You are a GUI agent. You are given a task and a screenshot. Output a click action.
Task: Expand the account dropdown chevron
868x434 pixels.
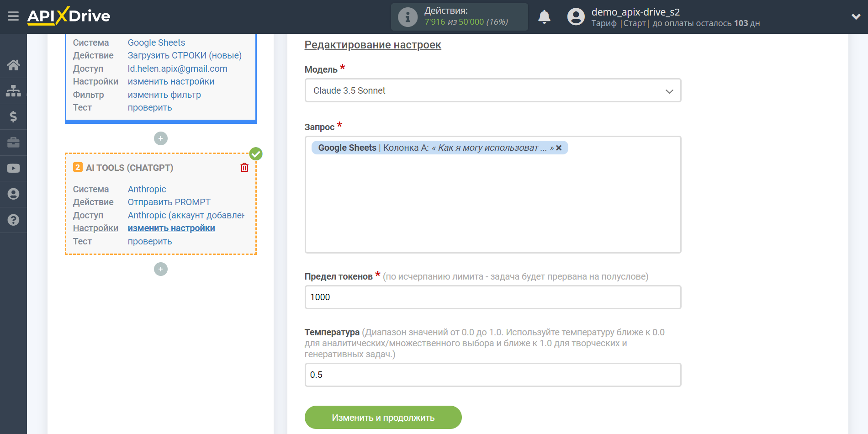tap(856, 17)
